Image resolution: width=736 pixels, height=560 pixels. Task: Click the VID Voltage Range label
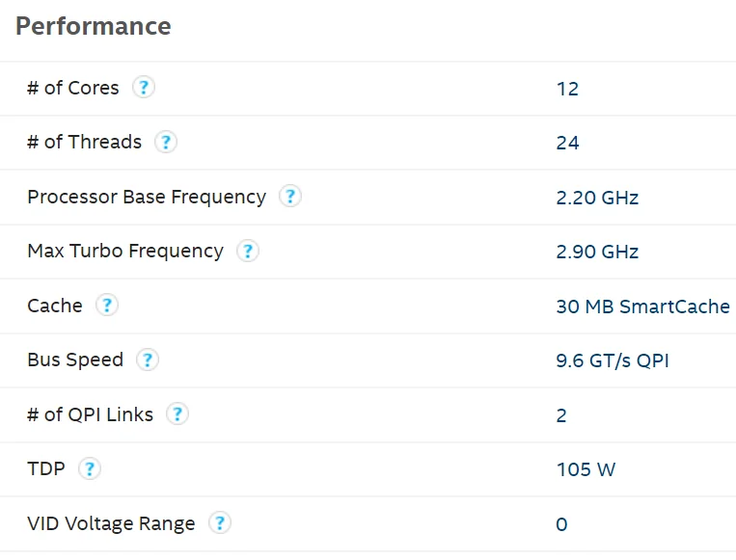tap(111, 523)
